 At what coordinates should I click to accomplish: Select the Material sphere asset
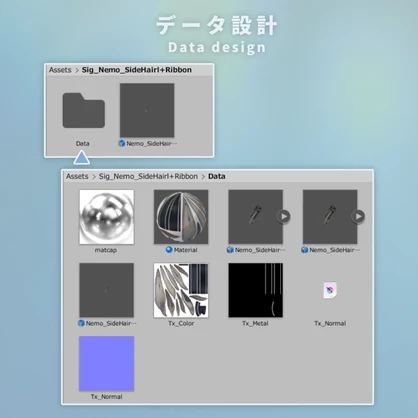click(x=181, y=217)
